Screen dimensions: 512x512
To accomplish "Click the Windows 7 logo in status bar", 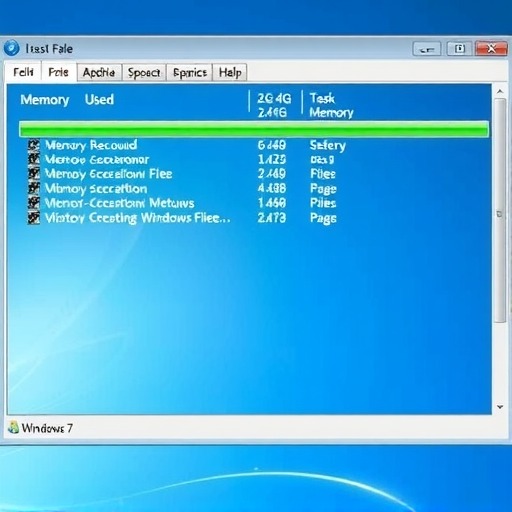I will (13, 428).
